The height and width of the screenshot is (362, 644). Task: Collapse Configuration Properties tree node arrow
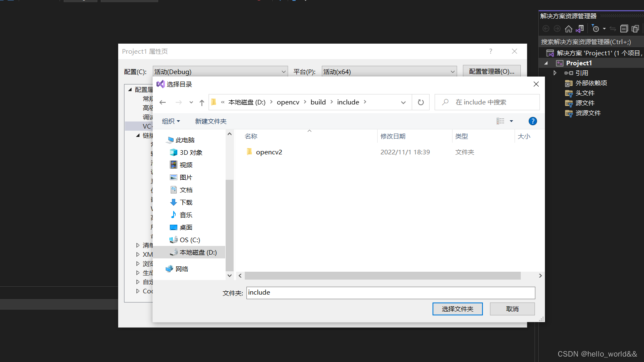pos(130,89)
